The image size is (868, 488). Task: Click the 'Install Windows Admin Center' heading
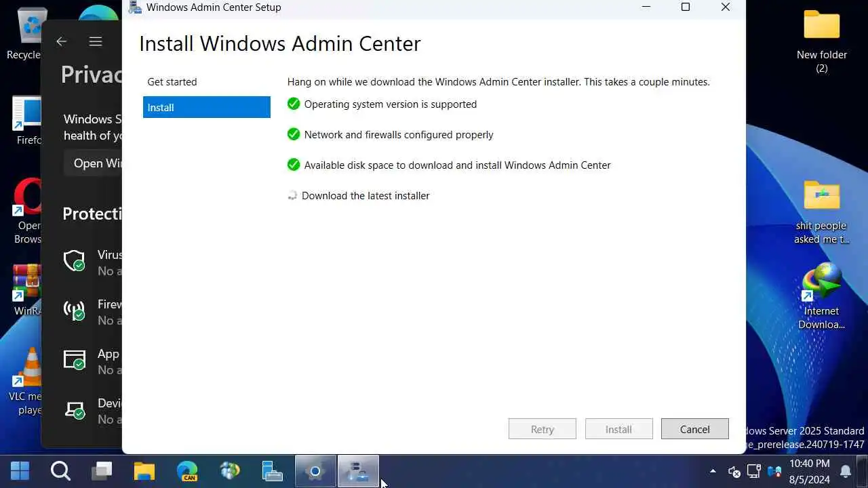[280, 43]
